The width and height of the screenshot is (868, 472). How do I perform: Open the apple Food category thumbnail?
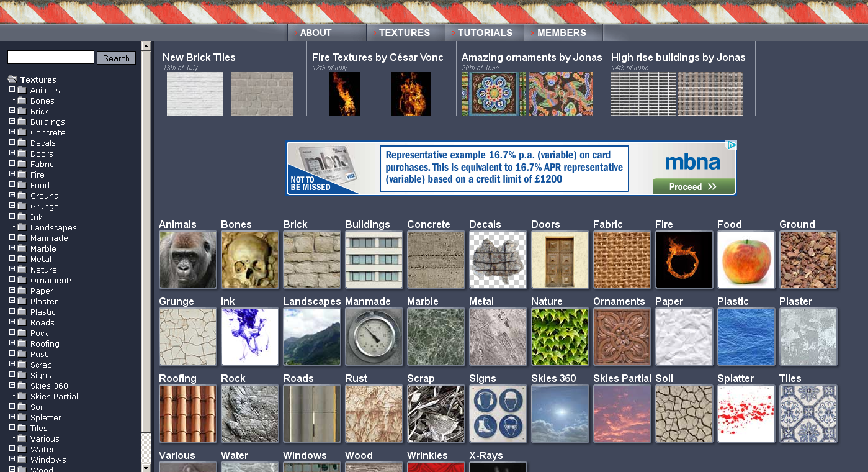click(746, 259)
